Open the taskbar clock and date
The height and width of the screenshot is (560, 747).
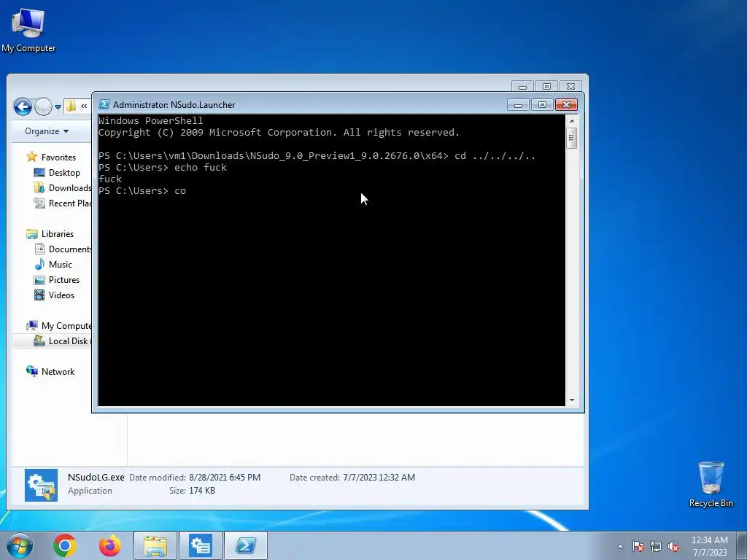pyautogui.click(x=709, y=546)
